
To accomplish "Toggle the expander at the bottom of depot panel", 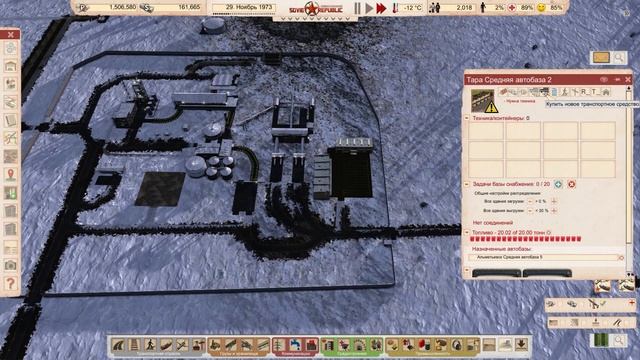I will (467, 270).
